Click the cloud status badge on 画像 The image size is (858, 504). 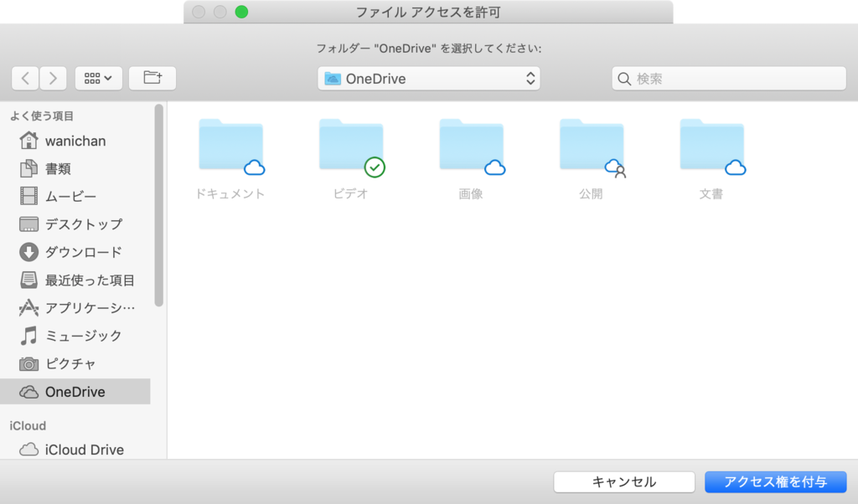(x=495, y=167)
